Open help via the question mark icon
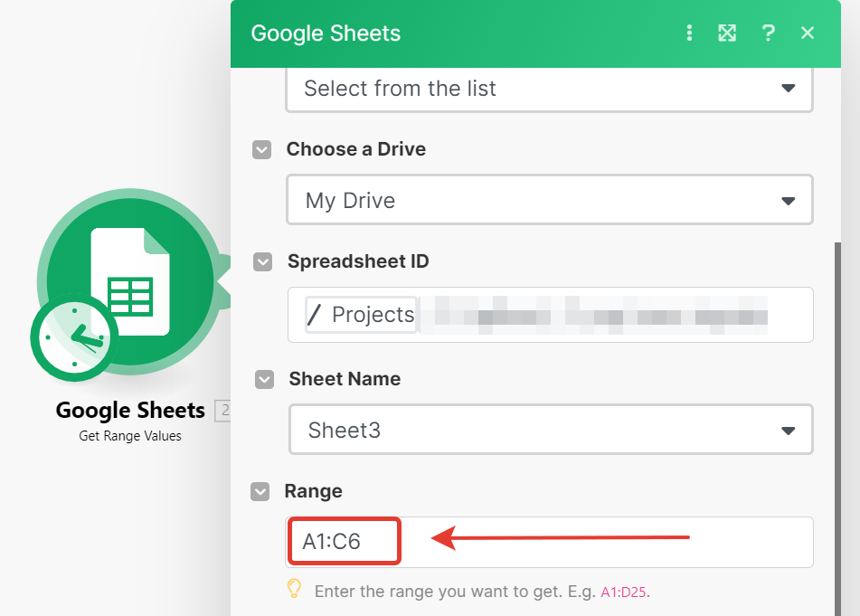Screen dimensions: 860x616 click(768, 33)
